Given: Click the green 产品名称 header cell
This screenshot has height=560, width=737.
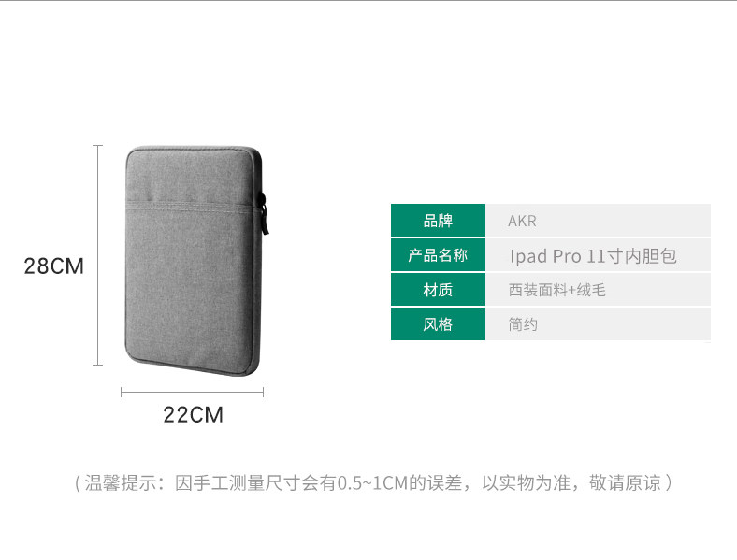Looking at the screenshot, I should (438, 255).
